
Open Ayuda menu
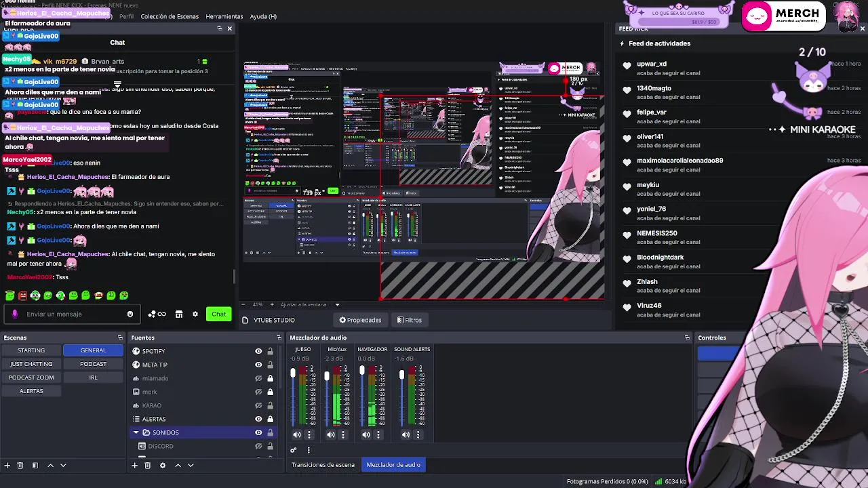pos(263,16)
